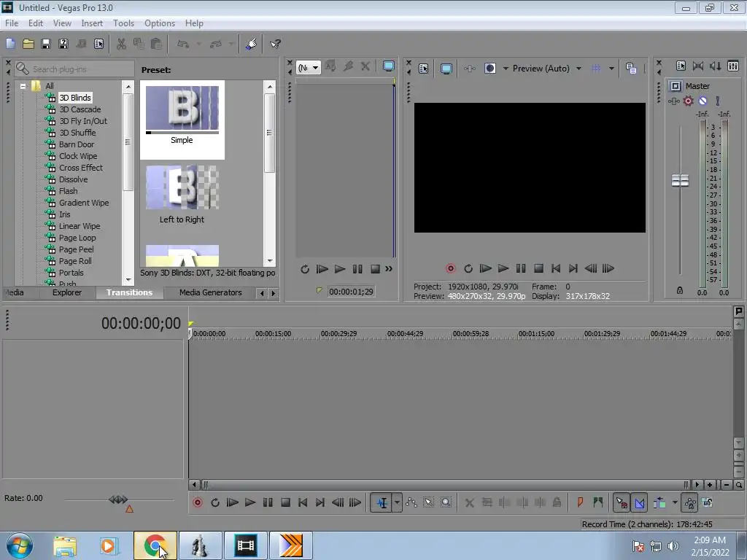Toggle the Overlays grid icon in preview
747x560 pixels.
click(x=596, y=69)
